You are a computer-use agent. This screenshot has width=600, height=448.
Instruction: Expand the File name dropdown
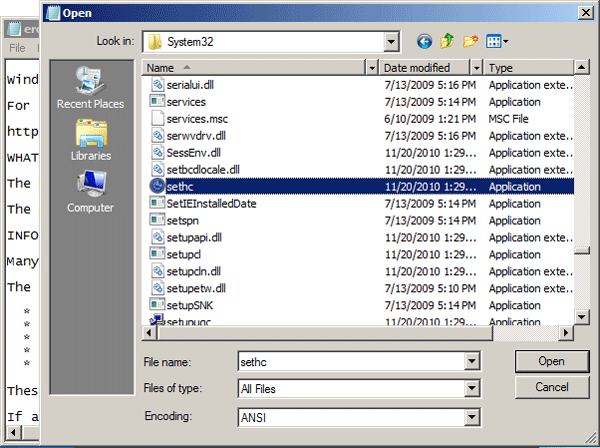[470, 361]
